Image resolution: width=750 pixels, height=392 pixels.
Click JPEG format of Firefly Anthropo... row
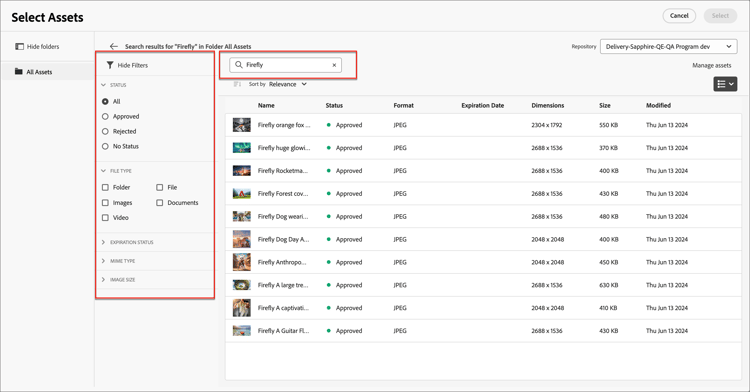point(400,262)
